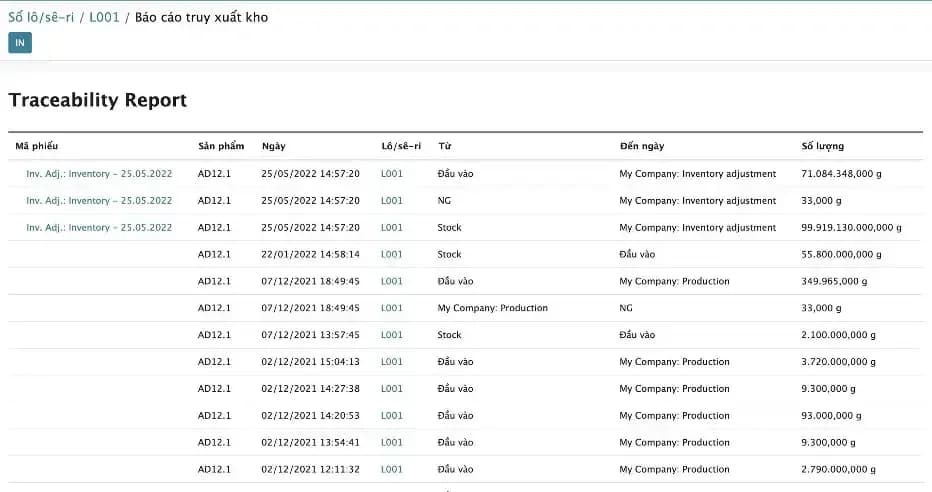Click quantity '3.720.000,000 g'
The width and height of the screenshot is (932, 492).
[838, 362]
